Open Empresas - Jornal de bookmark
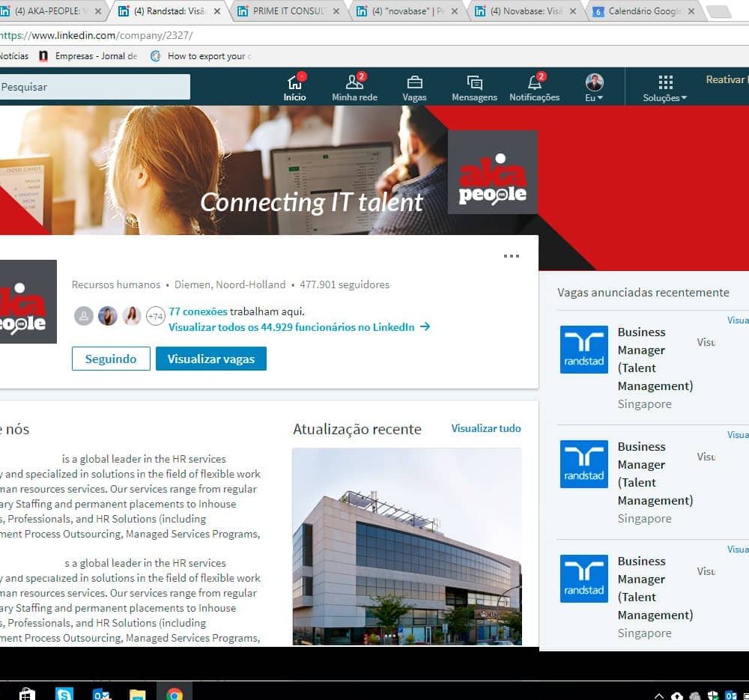749x700 pixels. (x=89, y=56)
